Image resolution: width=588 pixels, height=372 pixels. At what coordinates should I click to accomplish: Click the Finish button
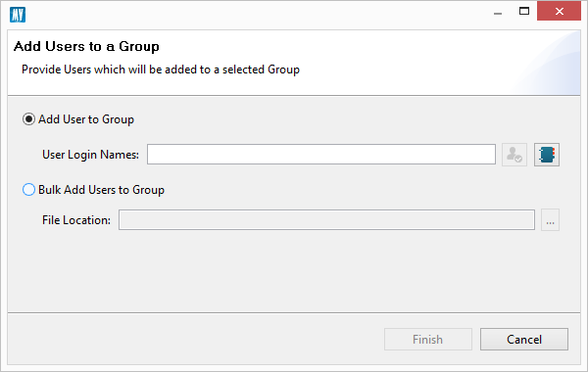click(x=428, y=340)
